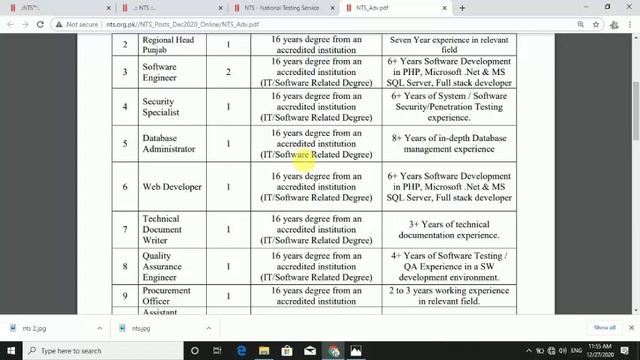The width and height of the screenshot is (640, 360).
Task: Bookmark this page with the star icon
Action: [596, 24]
